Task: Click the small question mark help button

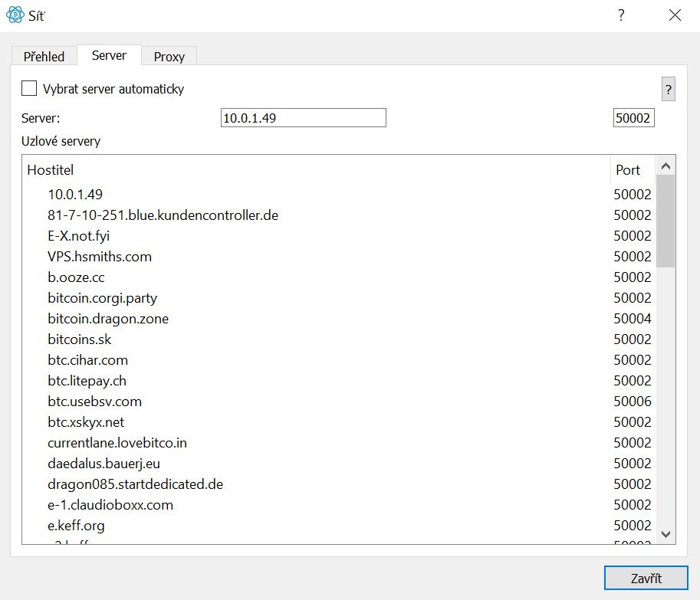Action: pyautogui.click(x=669, y=90)
